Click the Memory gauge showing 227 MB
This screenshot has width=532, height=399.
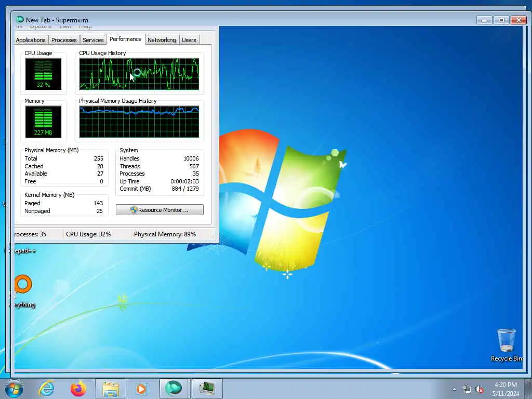(43, 122)
